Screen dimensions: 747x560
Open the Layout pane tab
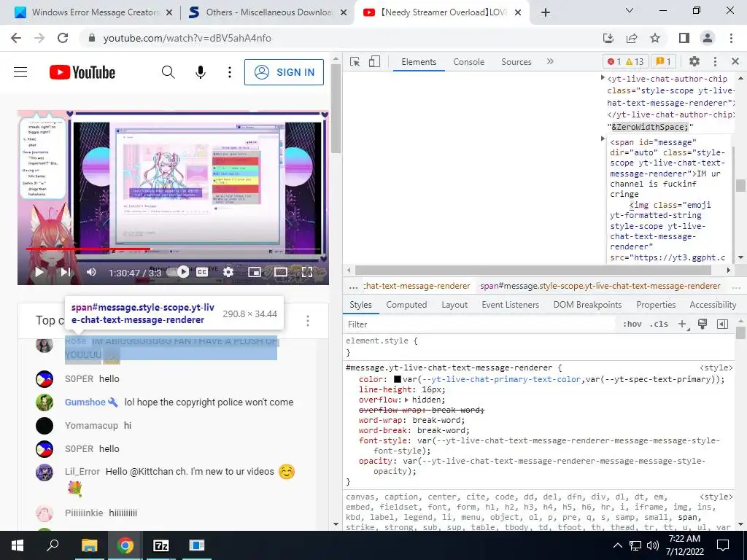pos(454,305)
